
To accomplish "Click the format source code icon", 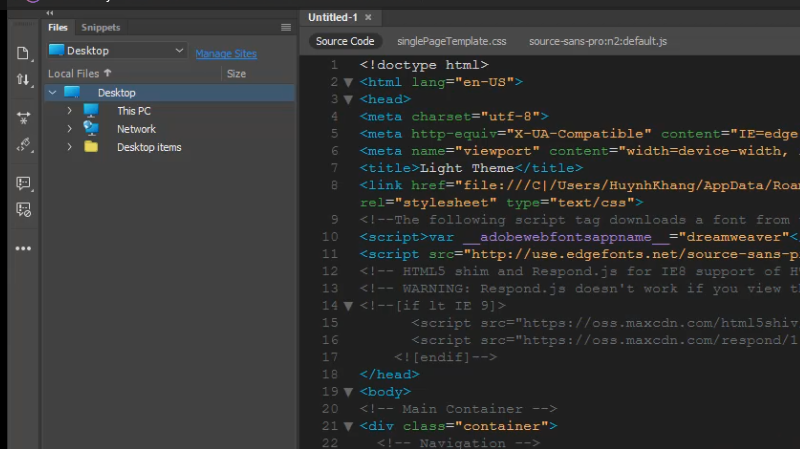I will click(x=23, y=145).
